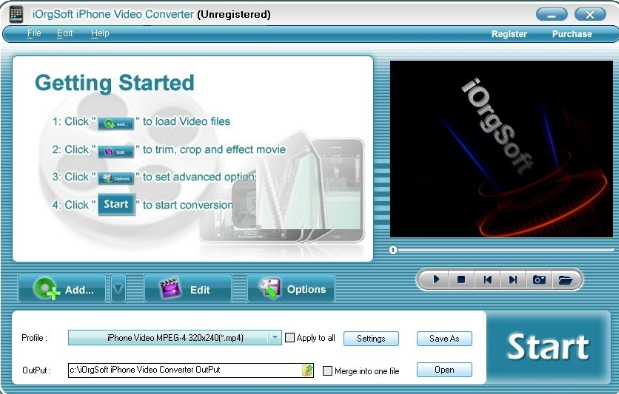Click the OutPut path field
The image size is (619, 394).
[191, 370]
